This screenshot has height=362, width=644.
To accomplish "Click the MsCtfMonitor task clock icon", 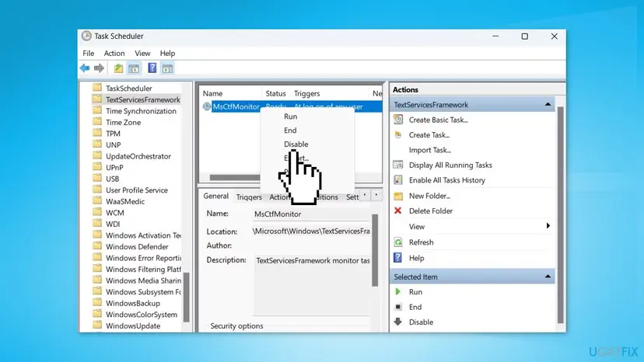I will click(x=207, y=106).
